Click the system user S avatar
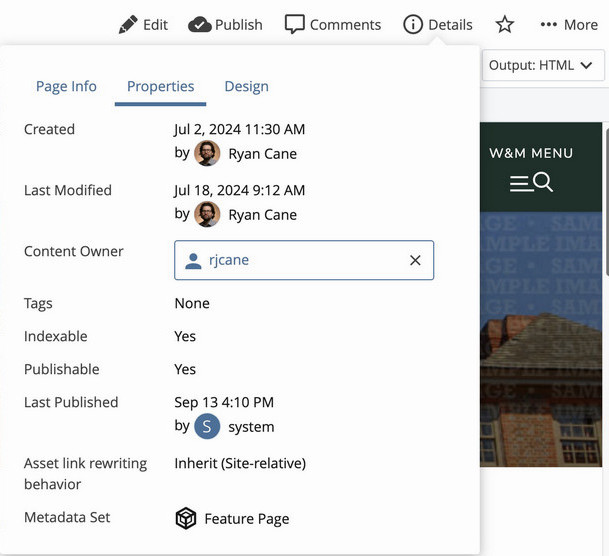Image resolution: width=609 pixels, height=556 pixels. (207, 426)
